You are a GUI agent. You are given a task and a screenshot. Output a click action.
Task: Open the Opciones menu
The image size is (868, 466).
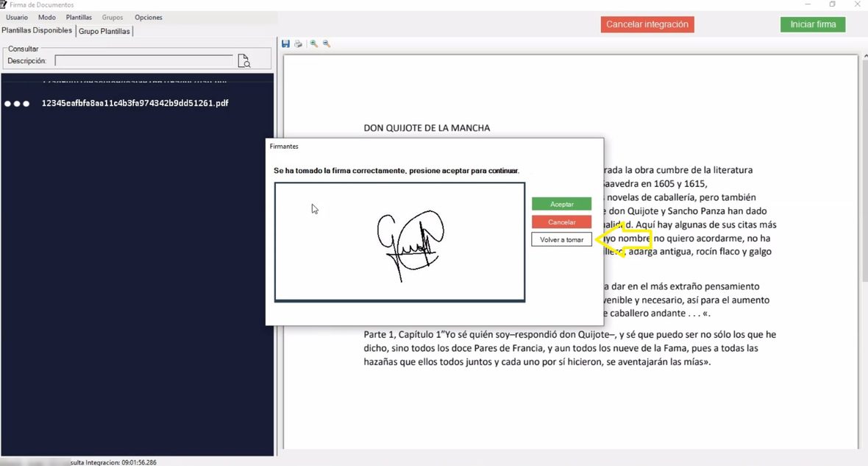149,17
